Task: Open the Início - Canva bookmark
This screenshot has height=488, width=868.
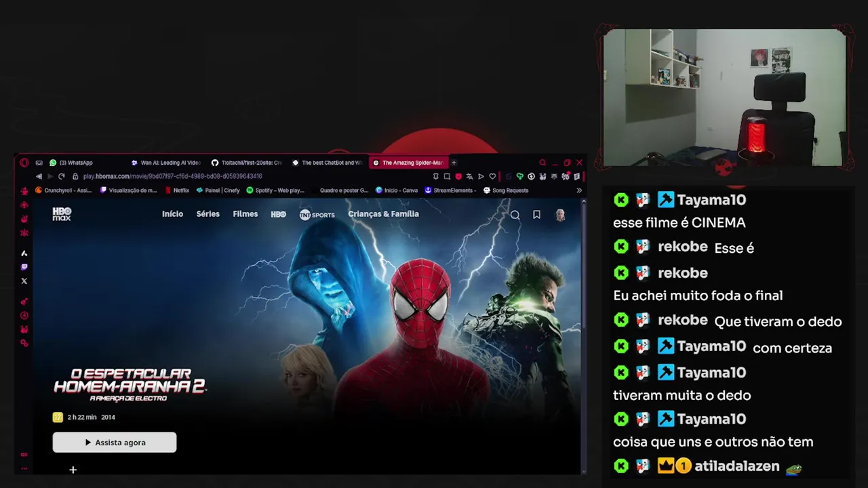Action: click(397, 190)
